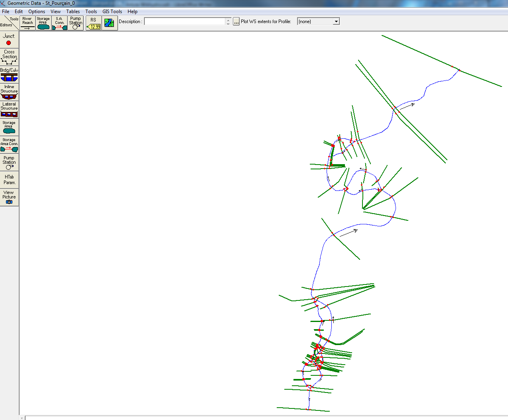This screenshot has height=420, width=508.
Task: Click the RS river station tool
Action: click(x=94, y=23)
